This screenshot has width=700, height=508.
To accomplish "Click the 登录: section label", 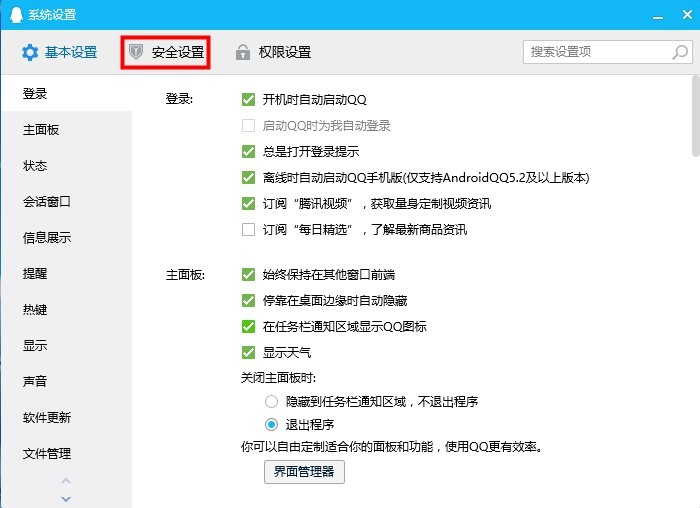I will (179, 99).
